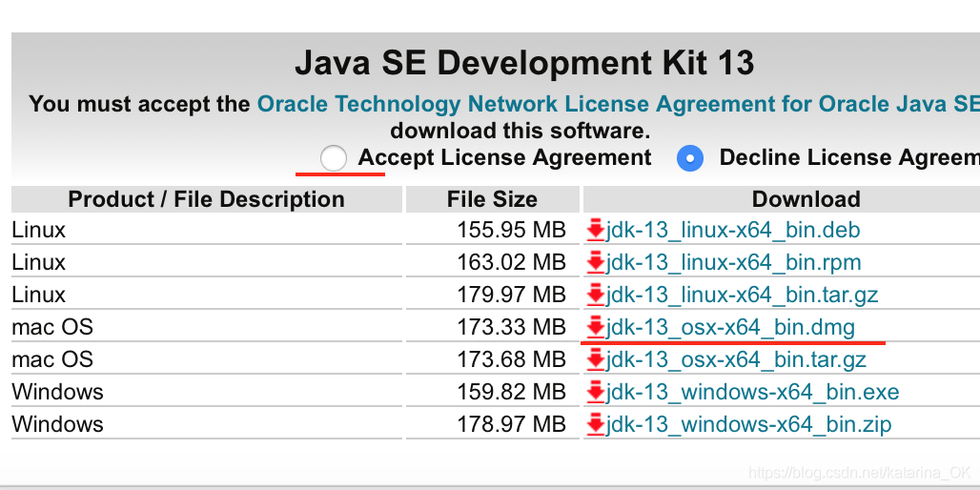
Task: Download jdk-13_linux-x64_bin.rpm
Action: pyautogui.click(x=733, y=262)
